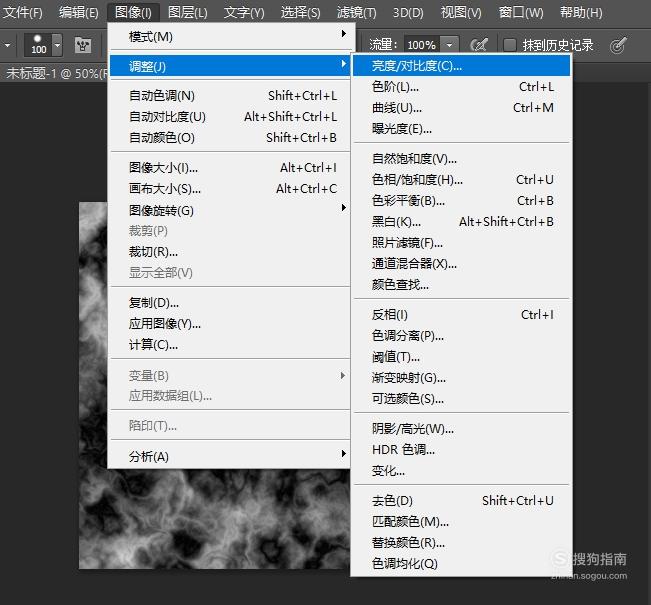
Task: Open the 3D(D) menu
Action: point(408,12)
